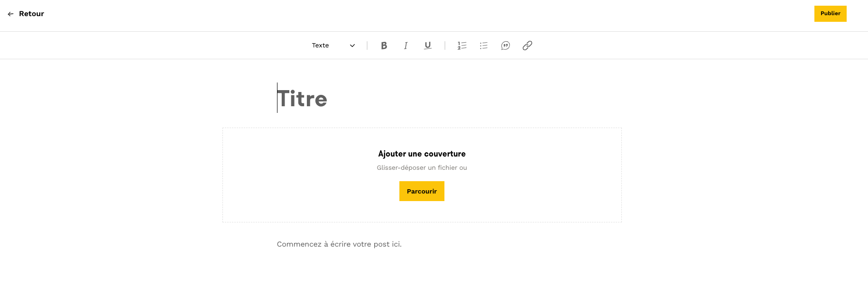Click the back arrow icon
This screenshot has height=304, width=868.
tap(10, 14)
